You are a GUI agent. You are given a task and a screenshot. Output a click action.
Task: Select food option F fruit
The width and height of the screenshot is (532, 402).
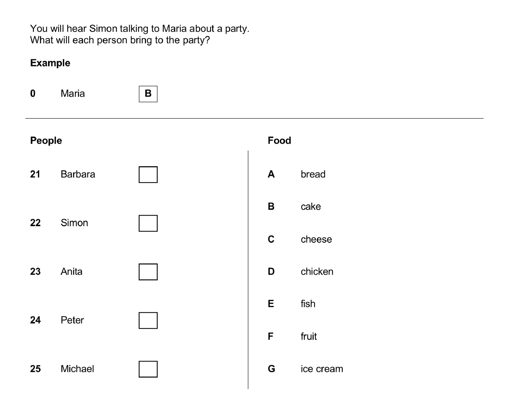coord(292,336)
